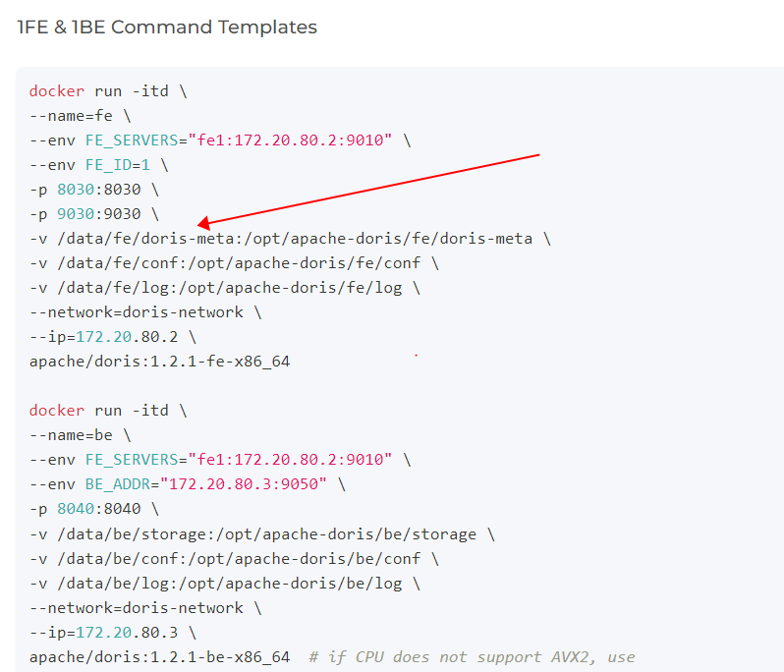Click the 'apache/doris:1.2.1-fe-x86_64' image name
Viewport: 784px width, 672px height.
(x=159, y=362)
